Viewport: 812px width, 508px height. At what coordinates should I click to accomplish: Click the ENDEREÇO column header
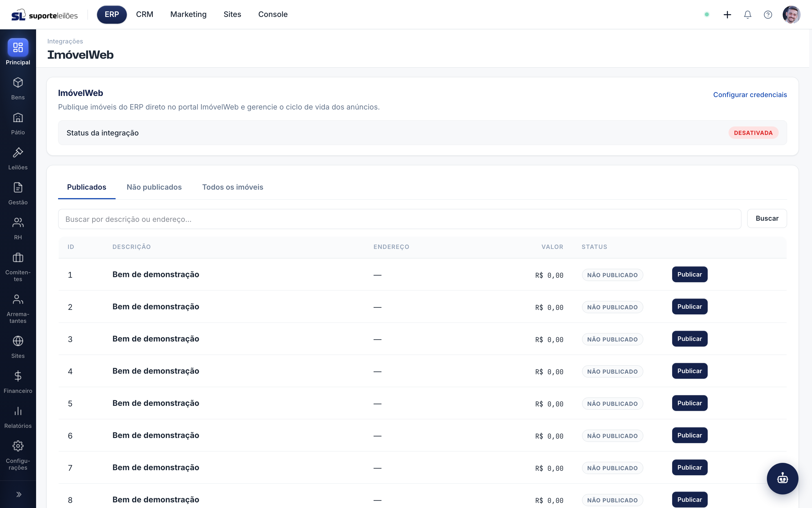[x=391, y=247]
